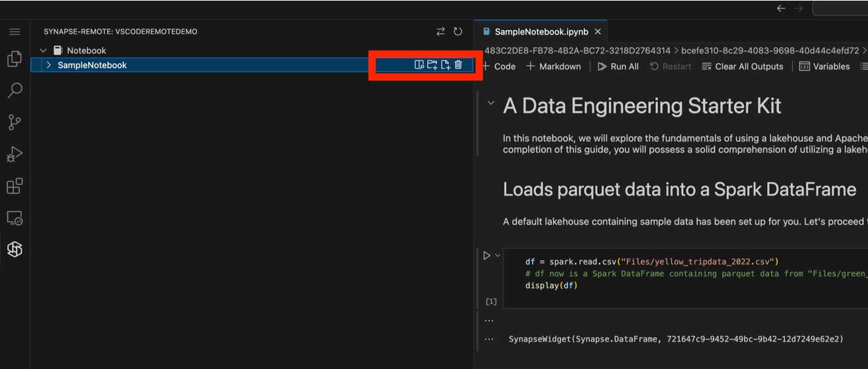Collapse the Notebook tree node
The width and height of the screenshot is (868, 369).
pyautogui.click(x=44, y=50)
